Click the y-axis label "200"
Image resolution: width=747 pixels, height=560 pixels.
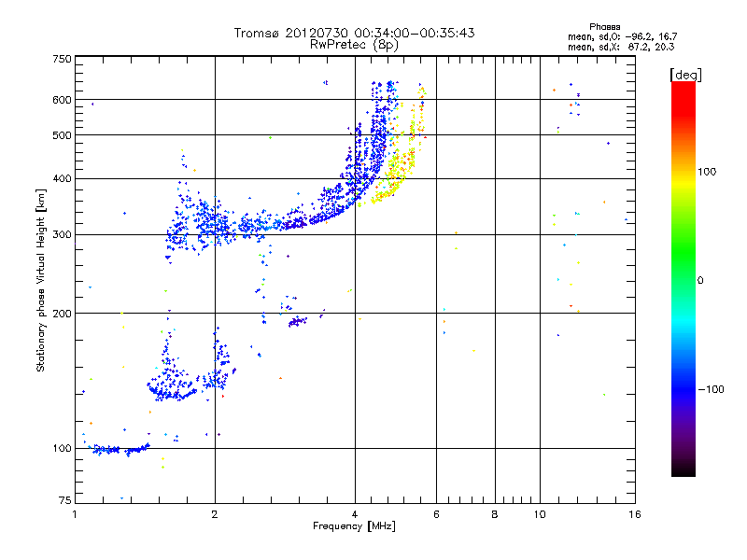[x=63, y=314]
